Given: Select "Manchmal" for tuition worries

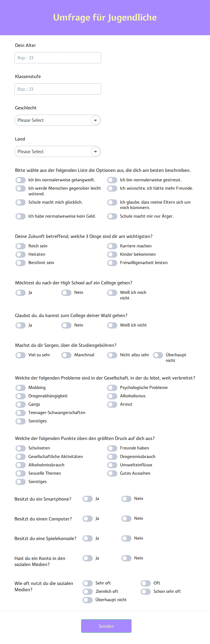Looking at the screenshot, I should tap(66, 355).
